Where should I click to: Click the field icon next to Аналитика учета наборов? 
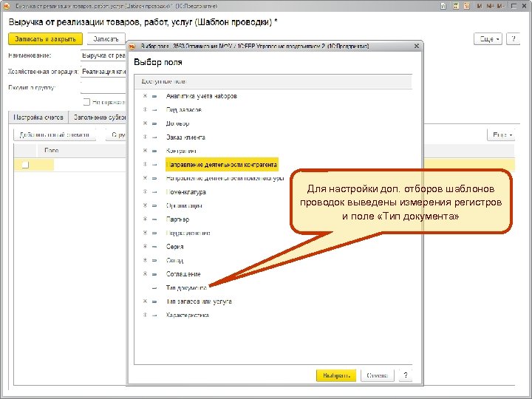pos(154,96)
